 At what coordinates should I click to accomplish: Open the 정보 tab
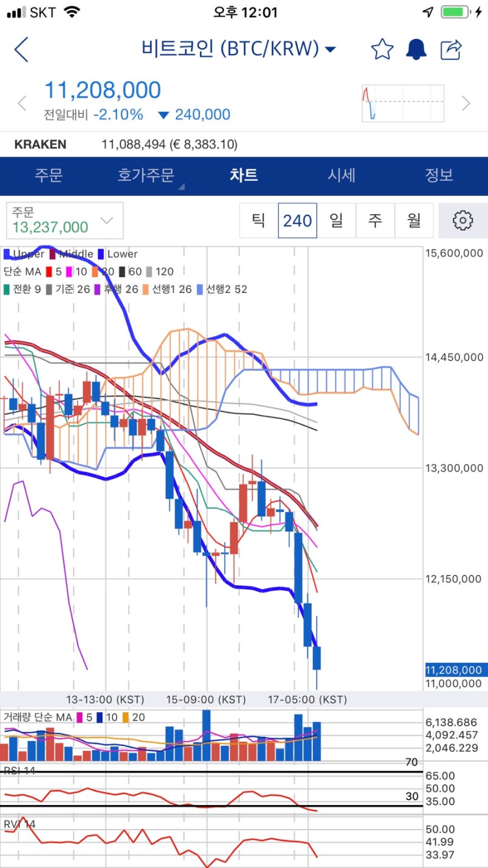pyautogui.click(x=439, y=175)
